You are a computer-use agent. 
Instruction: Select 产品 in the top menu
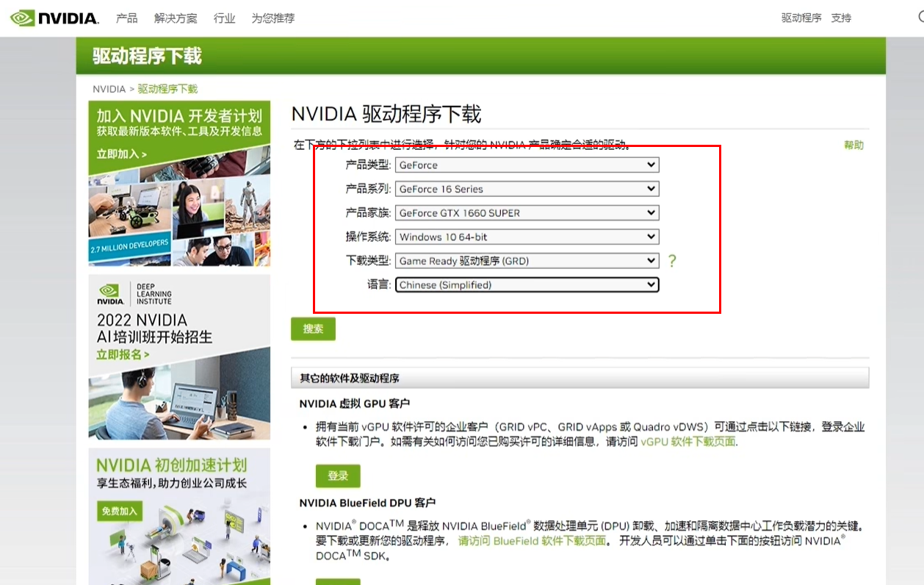[126, 18]
